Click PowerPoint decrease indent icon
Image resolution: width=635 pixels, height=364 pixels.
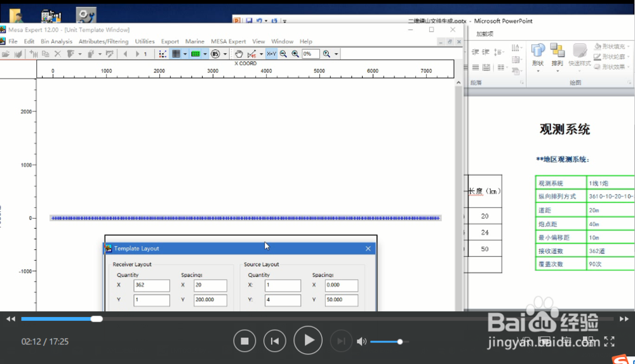click(x=475, y=52)
